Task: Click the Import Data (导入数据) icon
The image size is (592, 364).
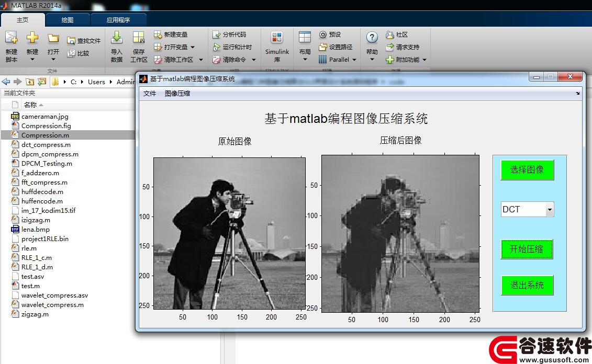Action: point(117,37)
